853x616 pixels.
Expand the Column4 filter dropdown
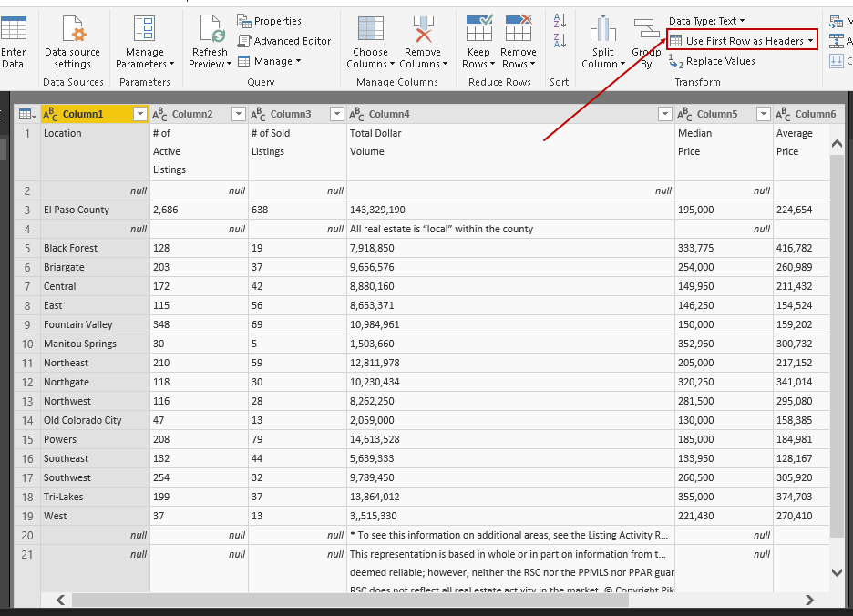(x=663, y=114)
